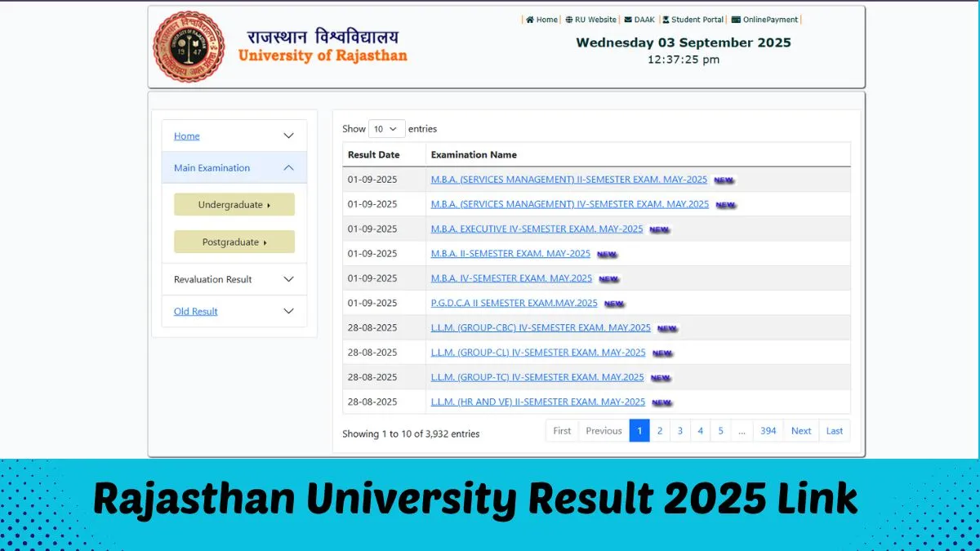Click NEW badge on M.B.A. II-Semester row
Image resolution: width=980 pixels, height=551 pixels.
click(607, 255)
